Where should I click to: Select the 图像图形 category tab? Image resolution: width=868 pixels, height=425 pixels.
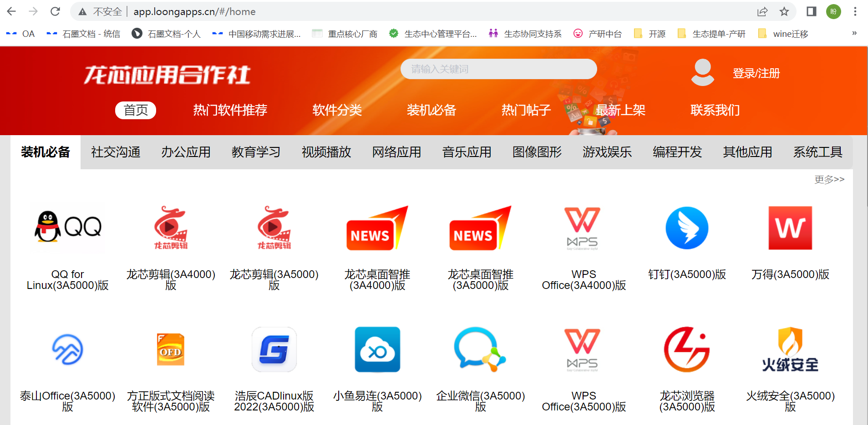(x=537, y=152)
